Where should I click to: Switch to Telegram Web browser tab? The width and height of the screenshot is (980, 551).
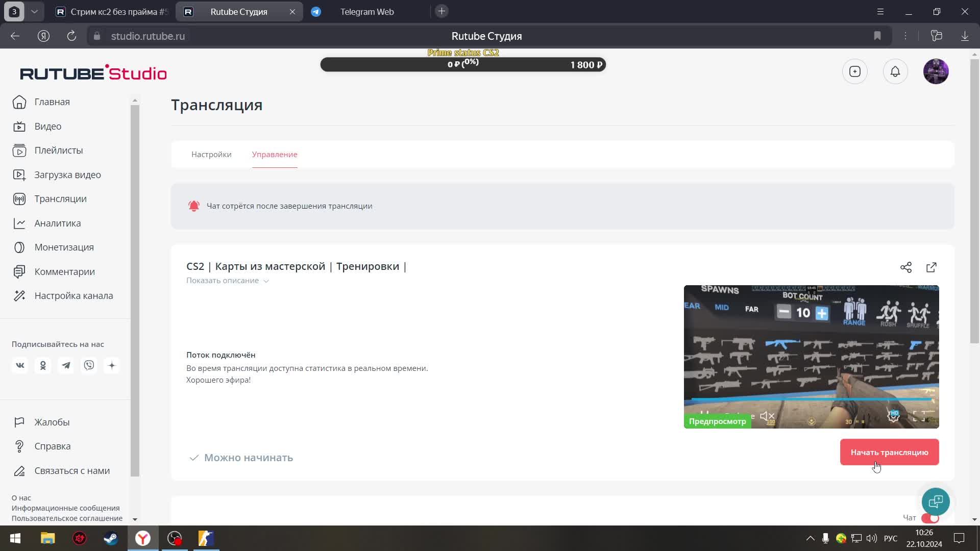pos(366,12)
